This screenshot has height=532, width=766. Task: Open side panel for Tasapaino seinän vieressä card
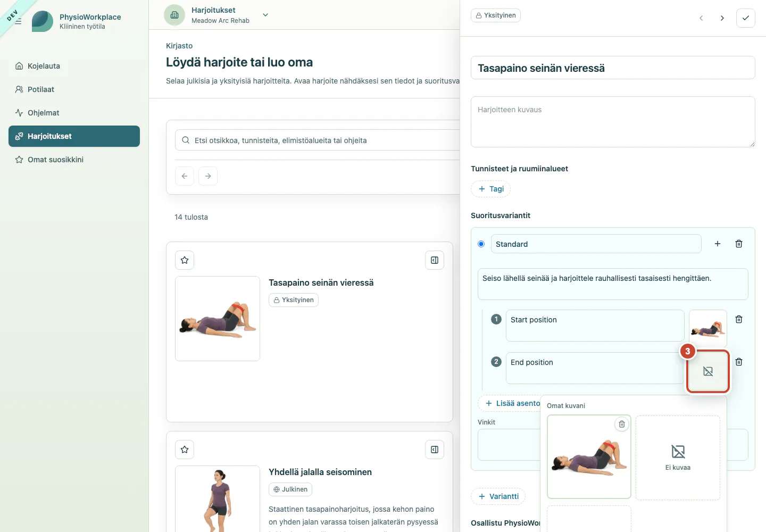pyautogui.click(x=435, y=260)
